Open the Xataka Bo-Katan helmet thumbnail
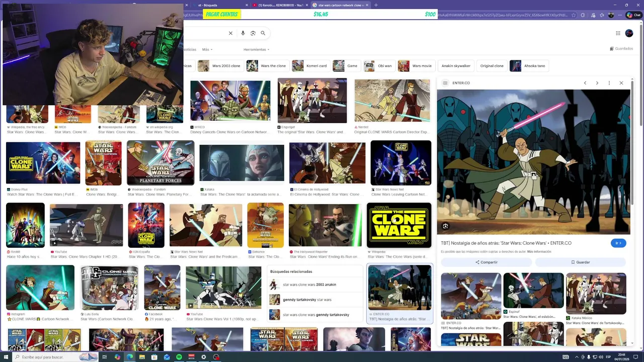Screen dimensions: 644x362 (x=242, y=163)
